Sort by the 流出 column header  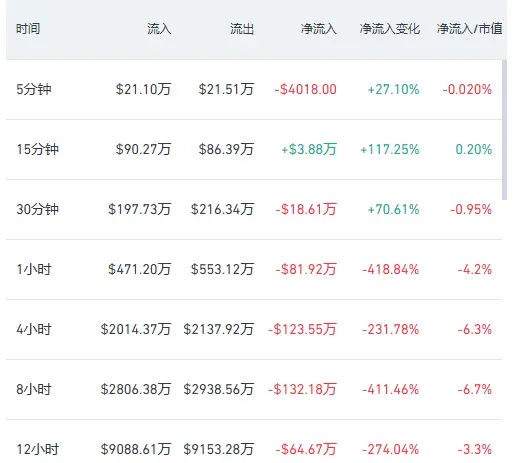coord(242,29)
